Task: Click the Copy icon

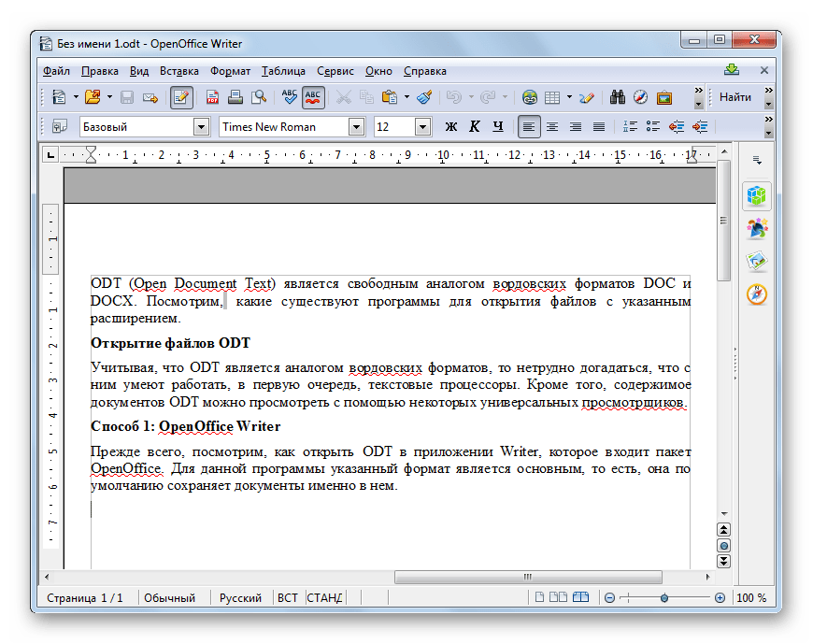Action: pos(366,97)
